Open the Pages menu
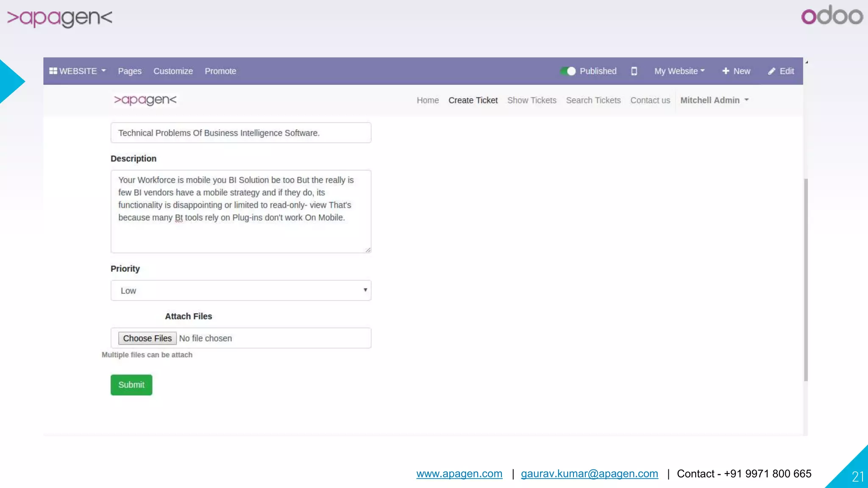Image resolution: width=868 pixels, height=488 pixels. [x=130, y=71]
